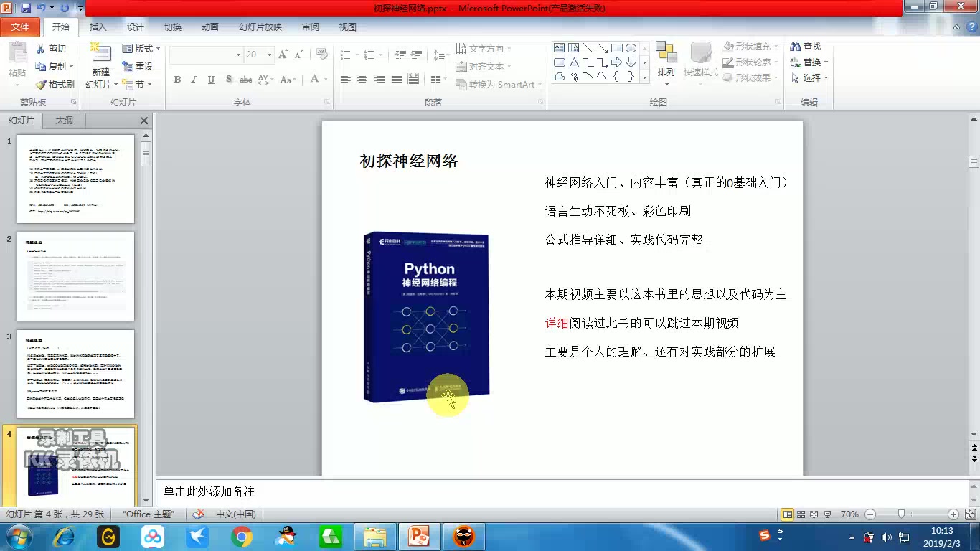This screenshot has width=980, height=551.
Task: Open the Insert (插入) ribbon tab
Action: tap(98, 27)
